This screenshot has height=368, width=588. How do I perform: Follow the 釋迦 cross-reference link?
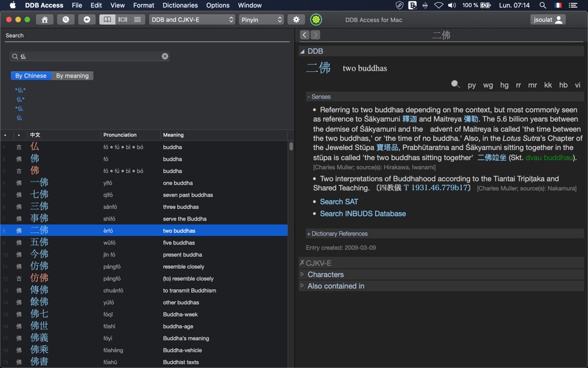coord(410,119)
